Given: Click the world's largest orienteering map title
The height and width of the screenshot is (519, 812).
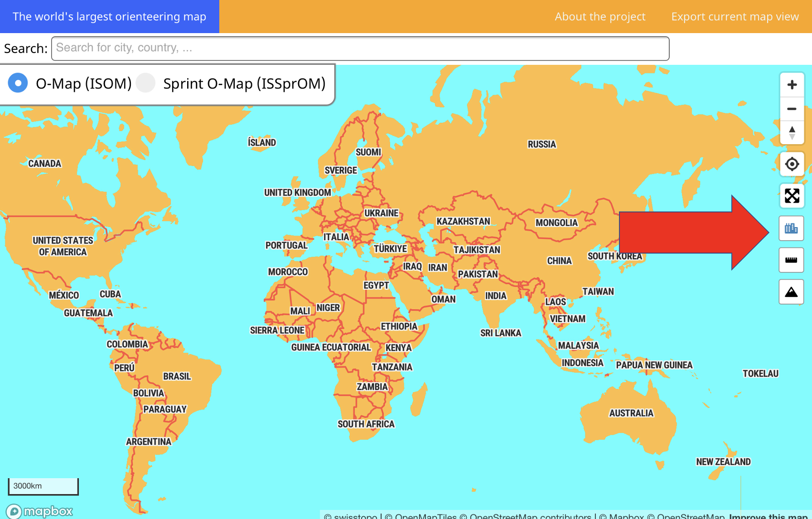Looking at the screenshot, I should coord(109,16).
